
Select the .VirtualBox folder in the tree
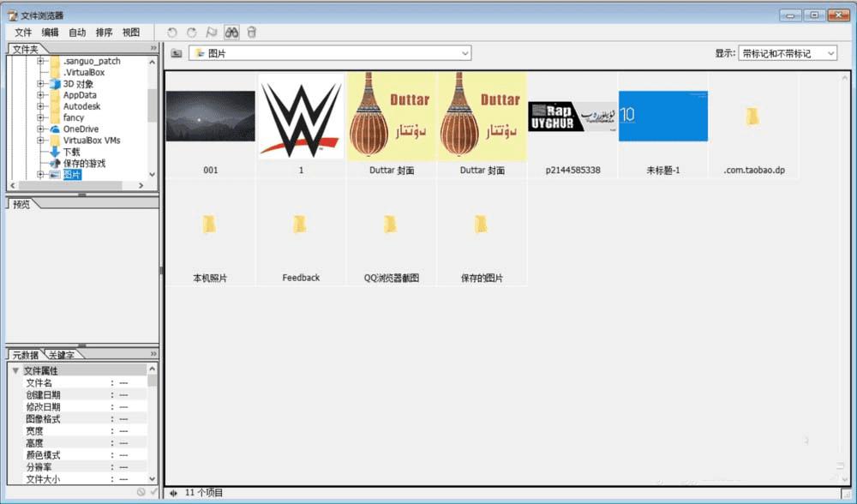tap(84, 72)
